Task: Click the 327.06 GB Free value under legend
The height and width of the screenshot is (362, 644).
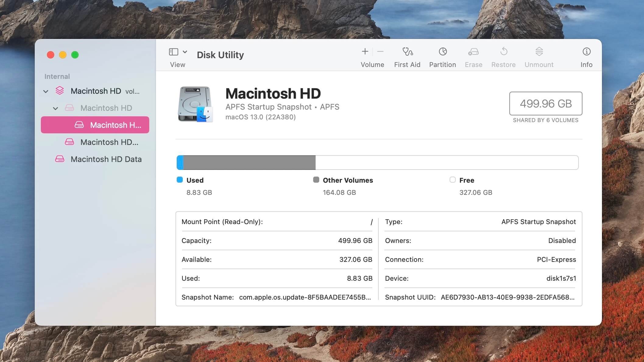Action: (x=476, y=192)
